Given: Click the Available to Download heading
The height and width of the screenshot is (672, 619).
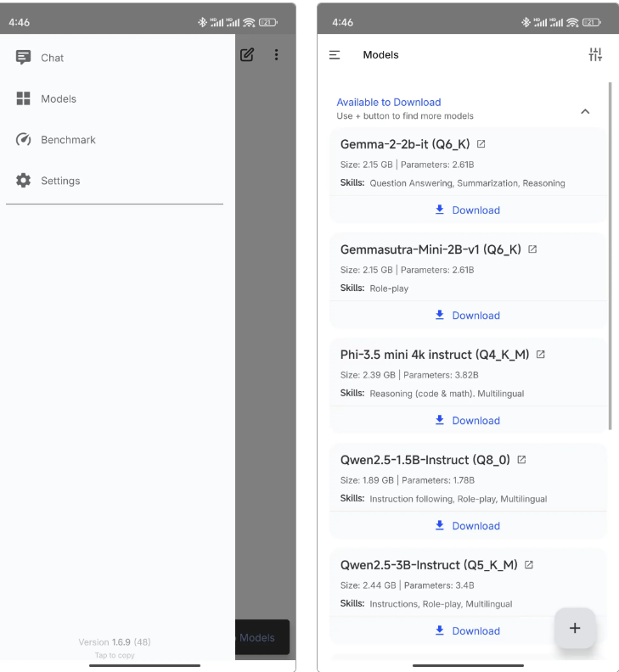Looking at the screenshot, I should click(389, 103).
